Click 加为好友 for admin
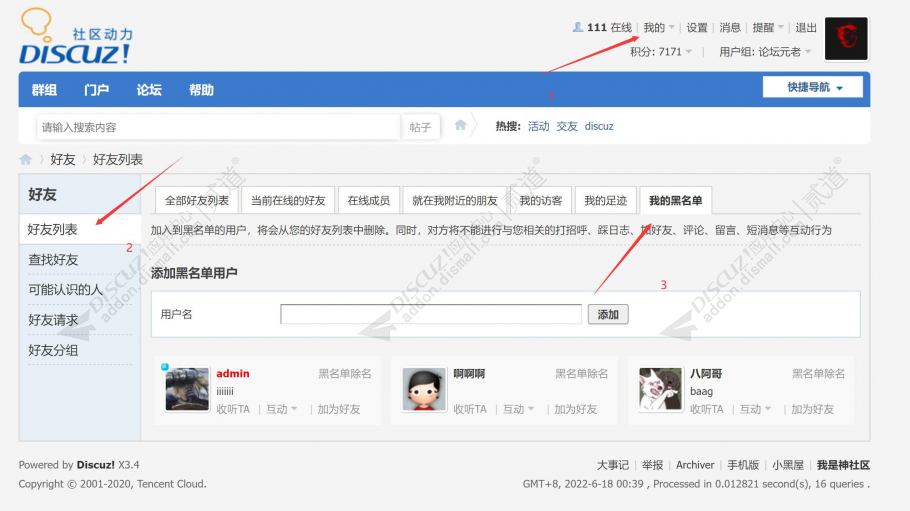This screenshot has height=511, width=910. click(339, 409)
